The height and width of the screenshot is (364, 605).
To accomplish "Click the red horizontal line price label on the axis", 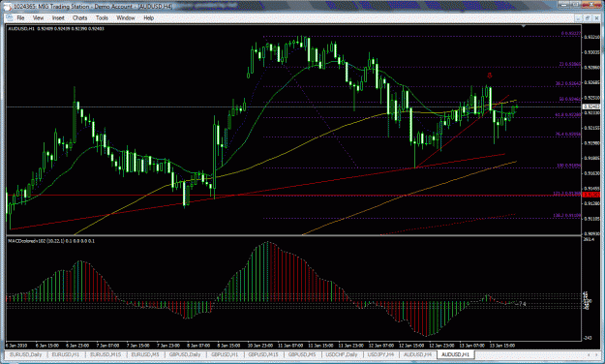I will coord(591,195).
